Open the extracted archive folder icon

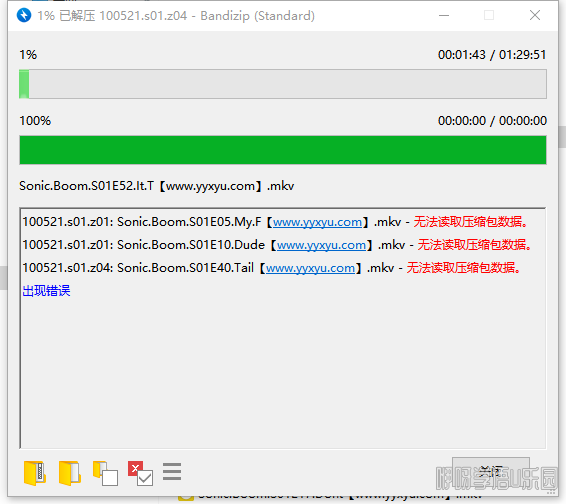pyautogui.click(x=35, y=473)
